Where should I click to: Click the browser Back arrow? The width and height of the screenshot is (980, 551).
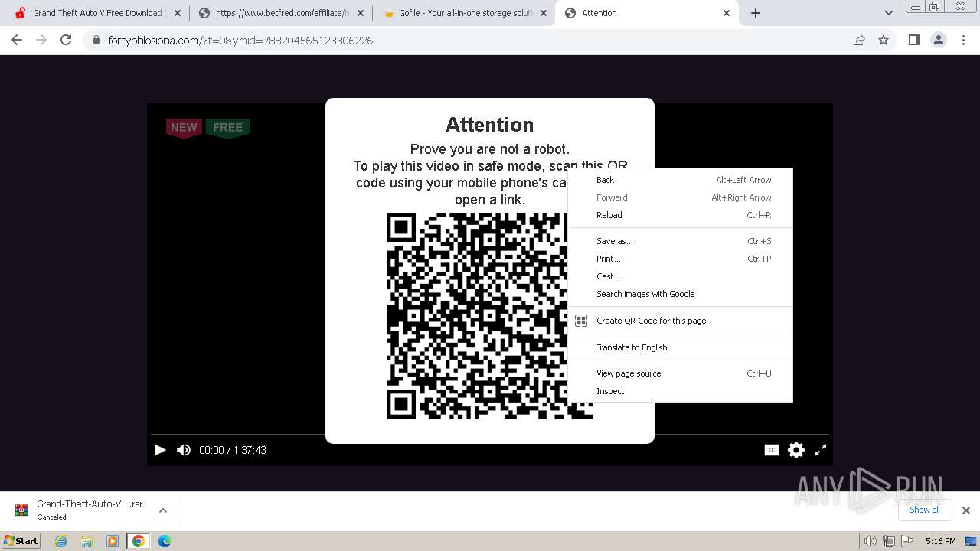click(x=17, y=40)
